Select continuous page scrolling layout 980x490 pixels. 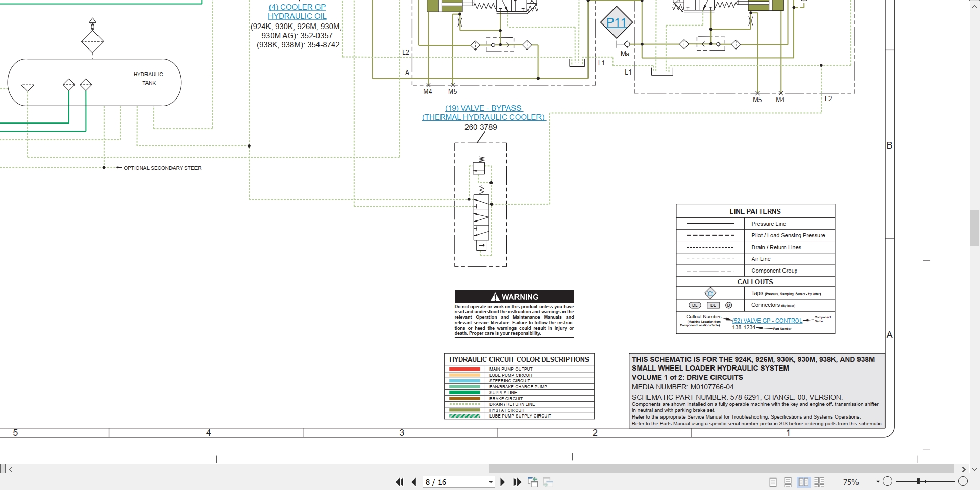pyautogui.click(x=788, y=482)
